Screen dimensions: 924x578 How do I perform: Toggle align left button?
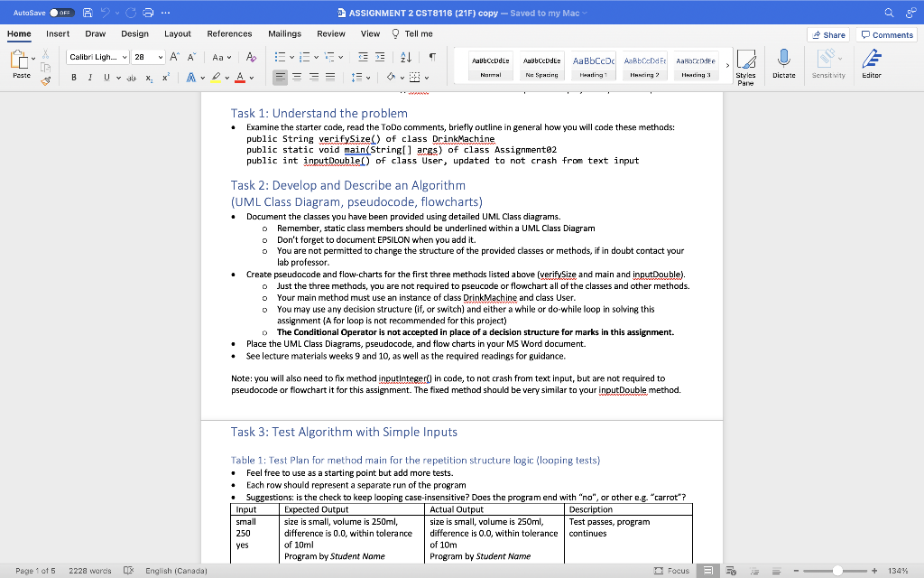281,78
